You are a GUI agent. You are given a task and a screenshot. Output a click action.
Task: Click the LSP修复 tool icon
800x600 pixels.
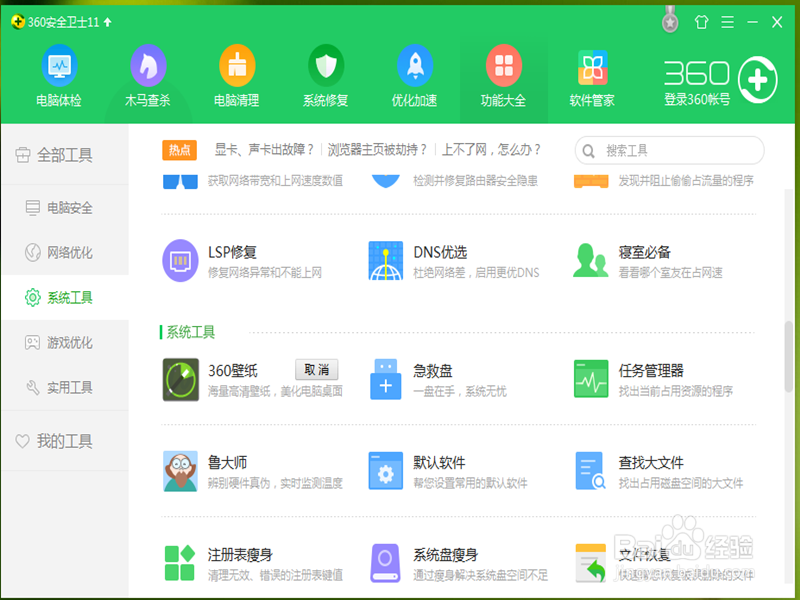pos(180,261)
